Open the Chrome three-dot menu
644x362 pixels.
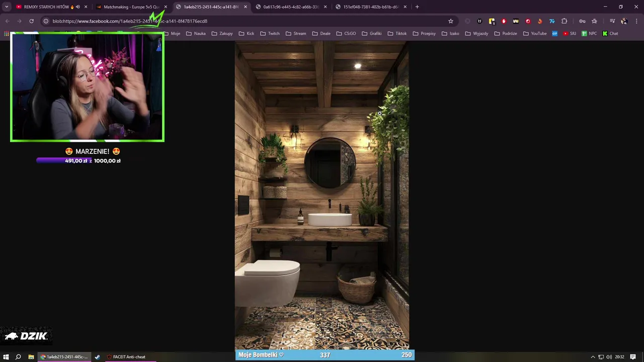click(636, 21)
